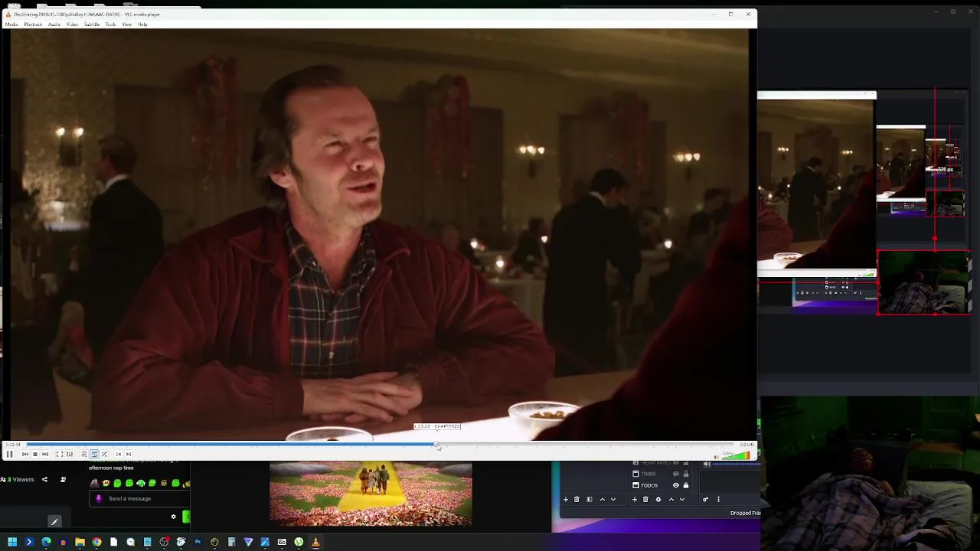Click VLC elapsed time label
980x551 pixels.
[13, 445]
